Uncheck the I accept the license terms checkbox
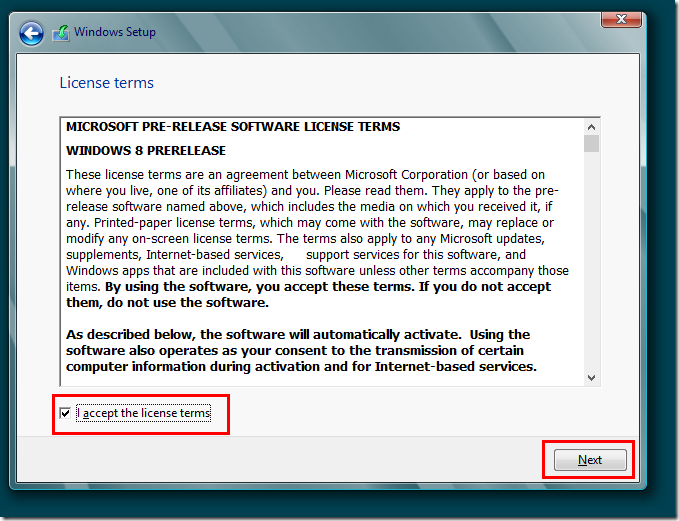The width and height of the screenshot is (679, 521). (x=65, y=413)
